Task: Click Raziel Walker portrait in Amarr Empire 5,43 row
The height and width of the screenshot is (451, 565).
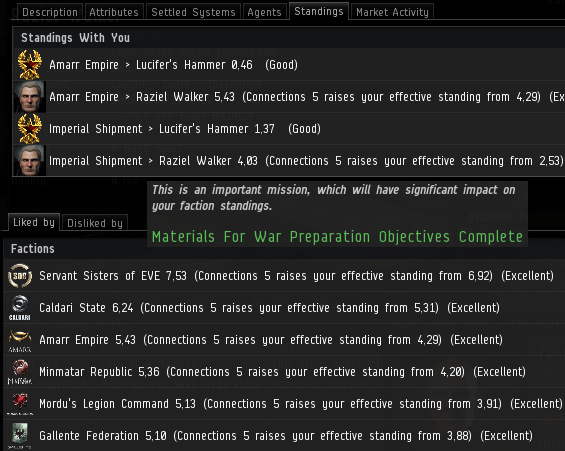Action: pyautogui.click(x=30, y=97)
